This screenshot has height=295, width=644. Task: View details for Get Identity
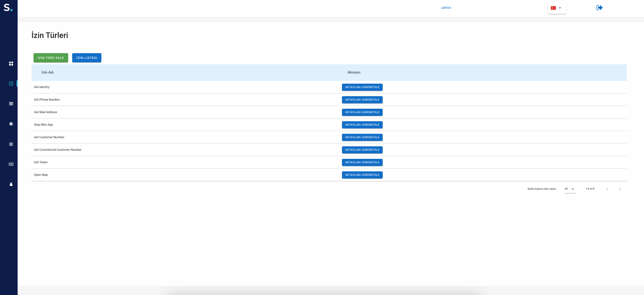point(362,87)
